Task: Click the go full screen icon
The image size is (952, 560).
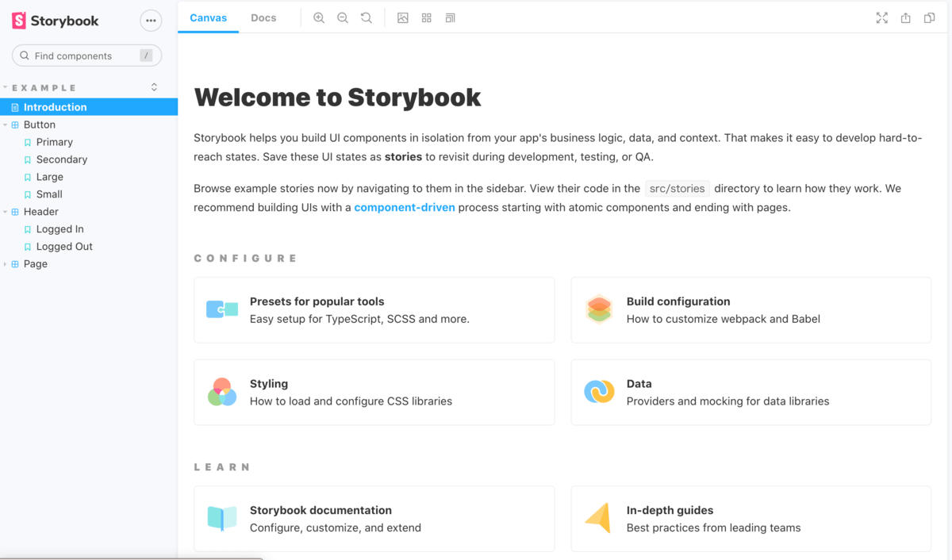Action: (882, 17)
